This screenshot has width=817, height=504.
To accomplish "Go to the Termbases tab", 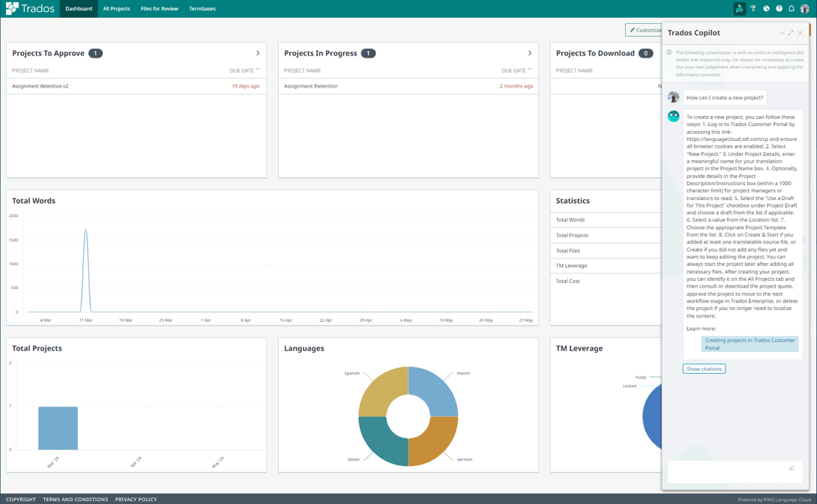I will pyautogui.click(x=202, y=9).
